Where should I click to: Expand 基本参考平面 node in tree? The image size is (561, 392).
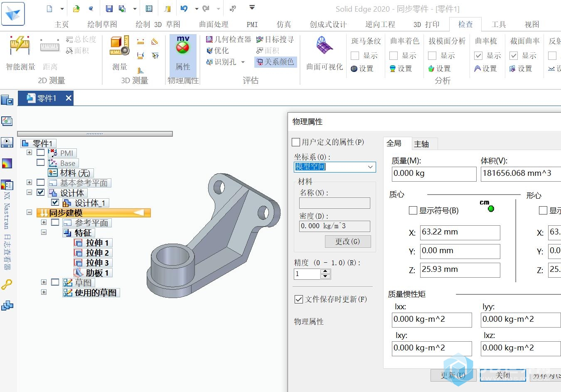click(29, 182)
